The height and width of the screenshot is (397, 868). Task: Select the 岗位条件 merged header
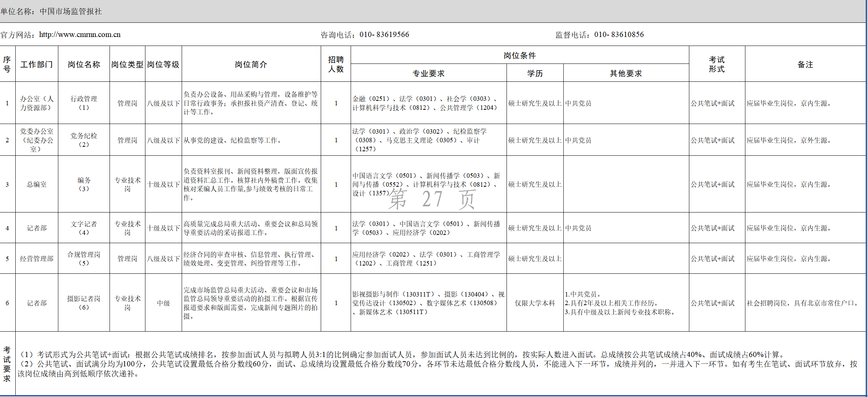click(520, 56)
